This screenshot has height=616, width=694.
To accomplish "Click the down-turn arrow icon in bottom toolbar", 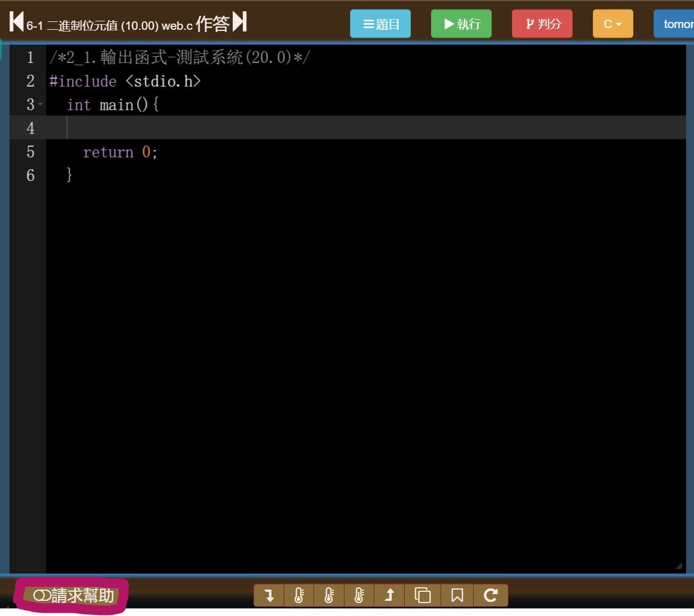I will pyautogui.click(x=269, y=595).
